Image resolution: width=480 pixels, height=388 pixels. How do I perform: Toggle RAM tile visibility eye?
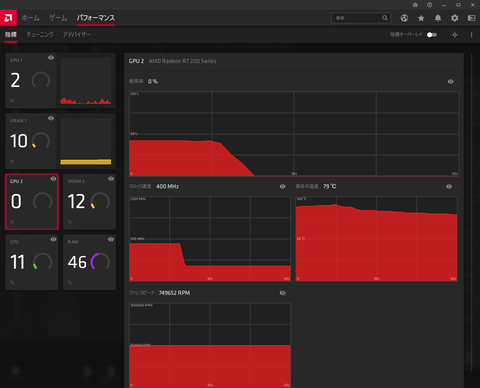(111, 239)
